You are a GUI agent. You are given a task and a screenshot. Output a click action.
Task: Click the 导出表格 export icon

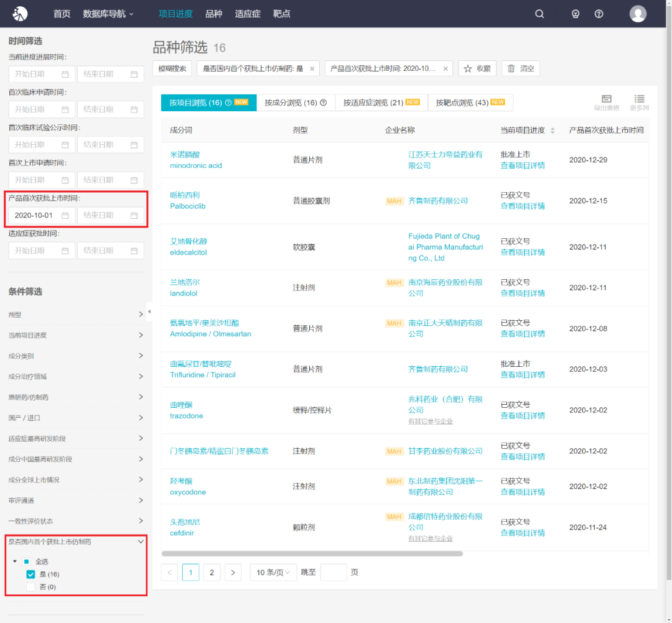pyautogui.click(x=607, y=103)
